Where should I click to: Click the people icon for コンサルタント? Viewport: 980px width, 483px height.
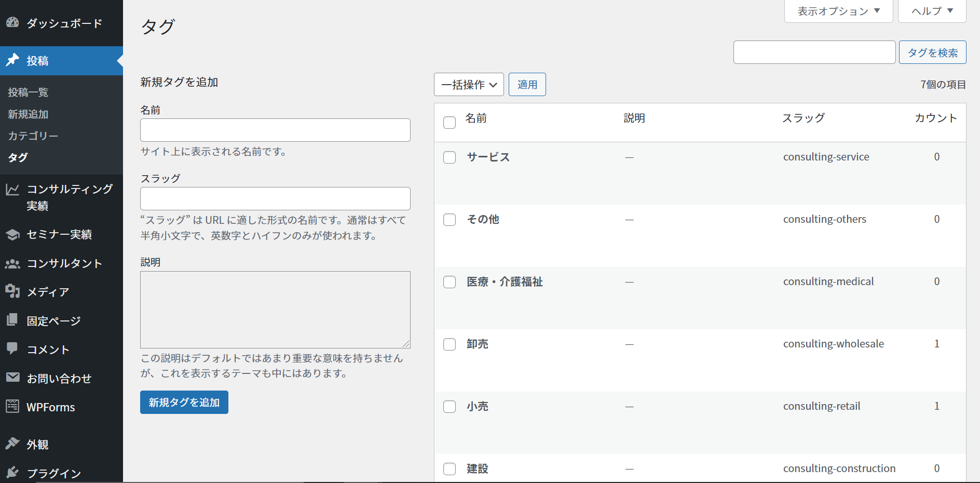click(x=12, y=264)
